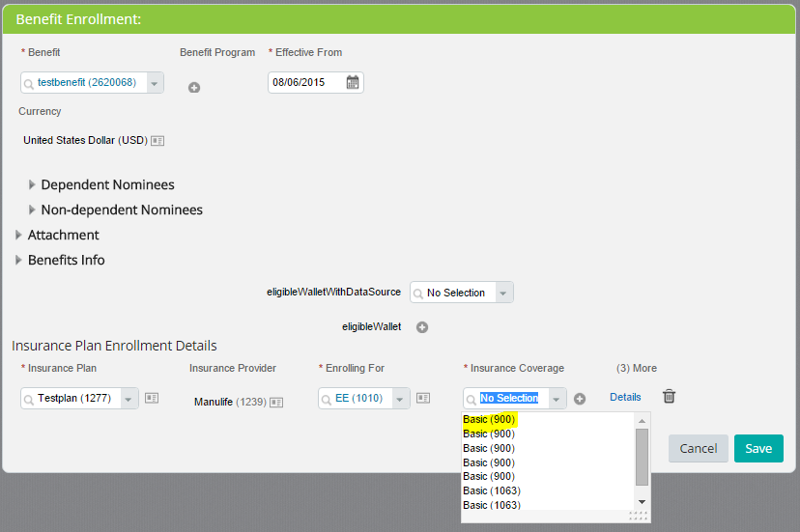Save the benefit enrollment
This screenshot has width=800, height=532.
click(758, 448)
